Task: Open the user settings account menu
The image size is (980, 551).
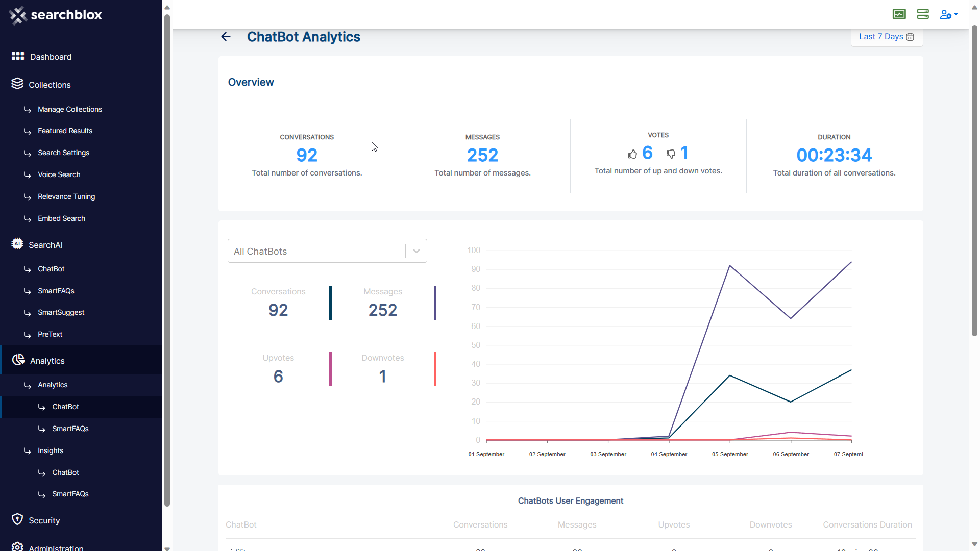Action: click(948, 14)
